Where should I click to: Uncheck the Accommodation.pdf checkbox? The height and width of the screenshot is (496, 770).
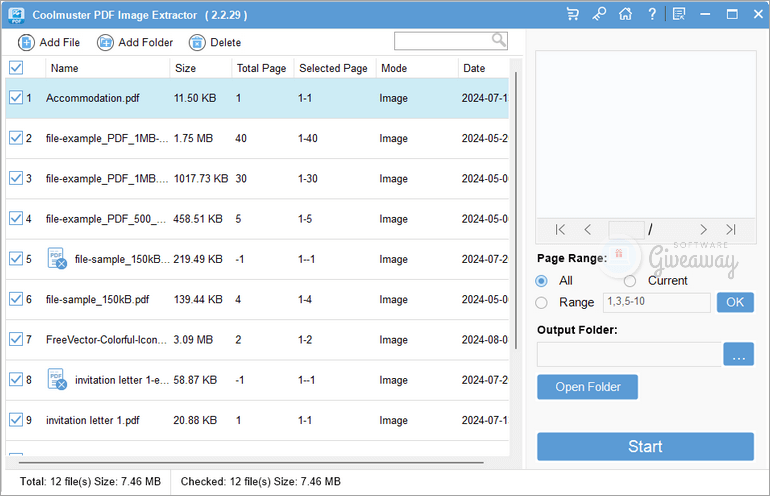pyautogui.click(x=16, y=98)
